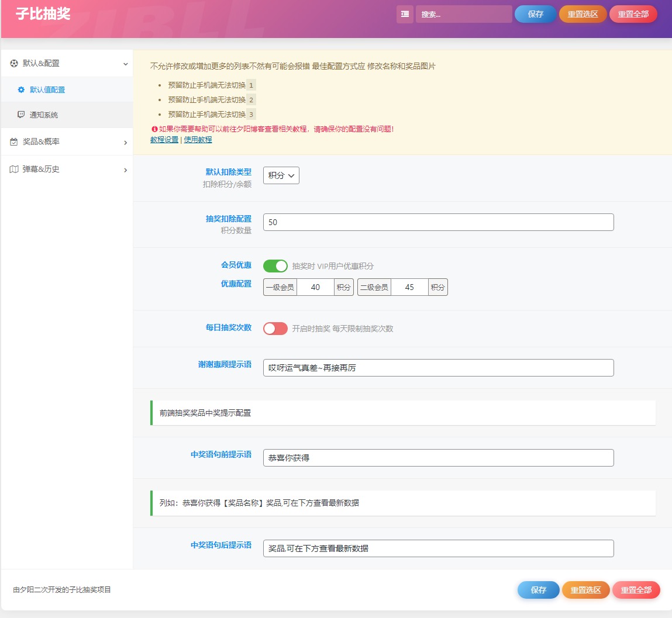Click the chat bubble icon for 通知系统
The height and width of the screenshot is (618, 672).
pos(21,115)
